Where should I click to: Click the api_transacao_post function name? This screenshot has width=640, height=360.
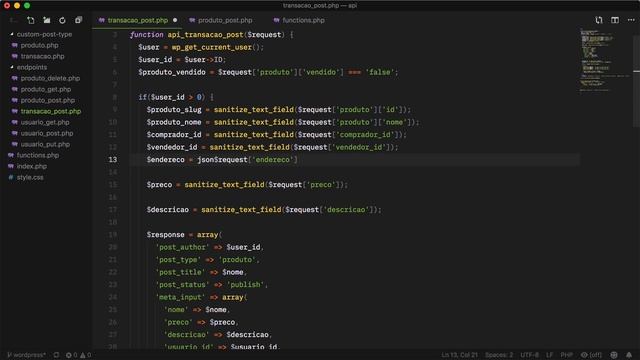(x=205, y=35)
